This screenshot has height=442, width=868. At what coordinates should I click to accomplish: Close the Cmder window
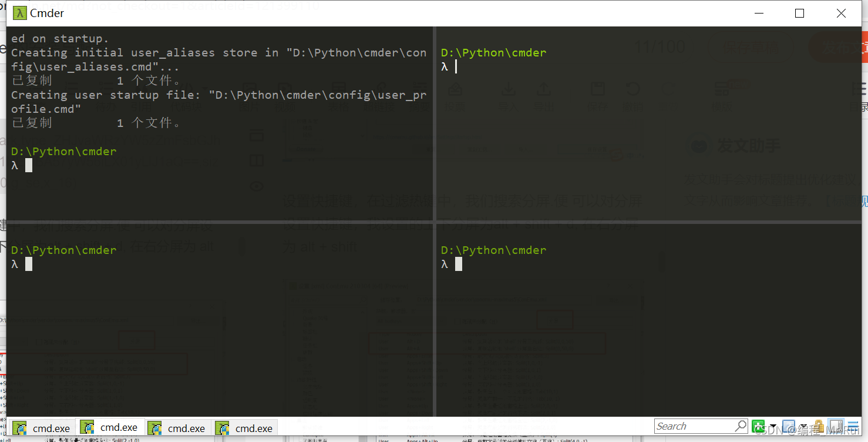[x=841, y=13]
